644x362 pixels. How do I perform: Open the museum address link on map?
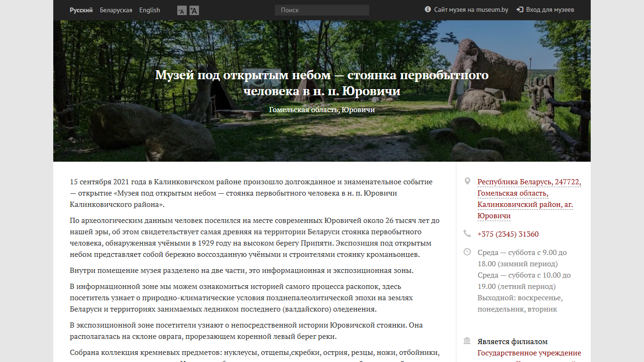click(529, 199)
